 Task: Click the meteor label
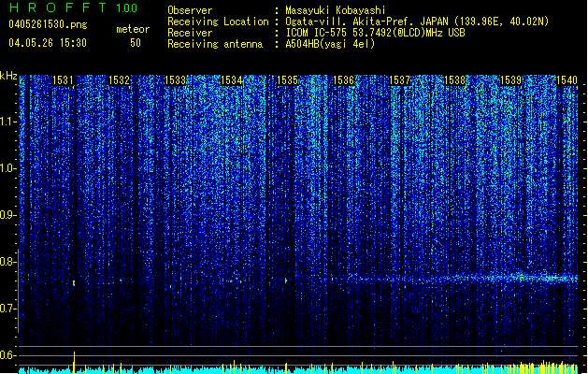pyautogui.click(x=133, y=29)
